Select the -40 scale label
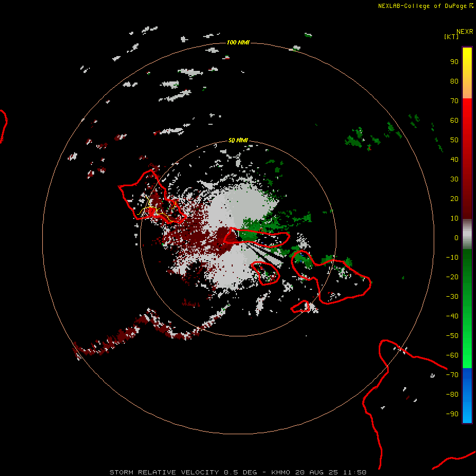Screen dimensions: 476x476 [452, 316]
